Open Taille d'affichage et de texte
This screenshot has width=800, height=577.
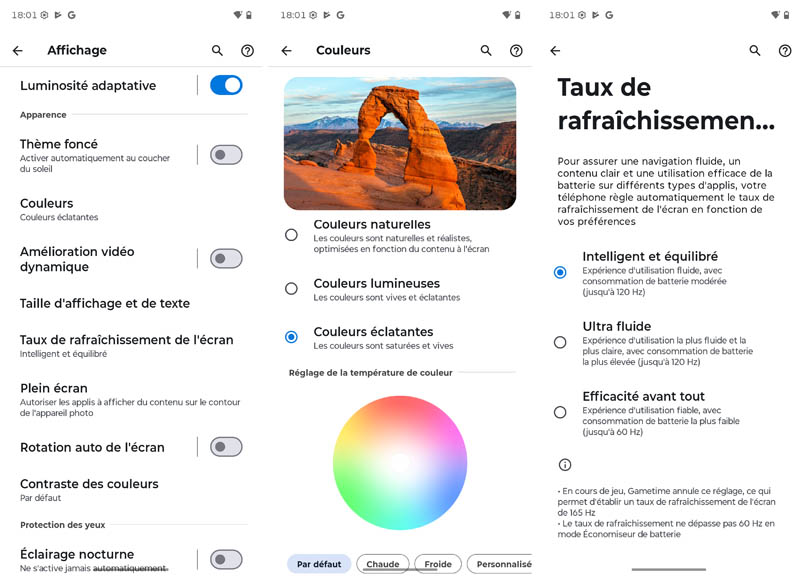pos(105,303)
